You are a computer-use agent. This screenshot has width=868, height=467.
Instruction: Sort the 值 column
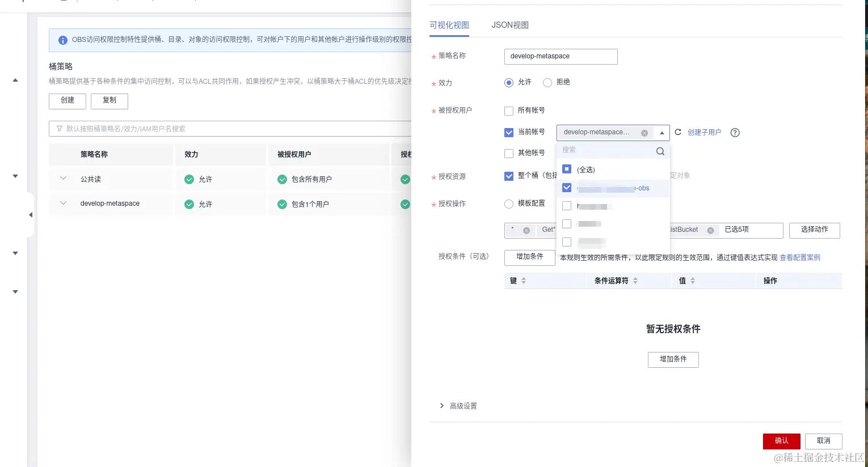[x=693, y=281]
